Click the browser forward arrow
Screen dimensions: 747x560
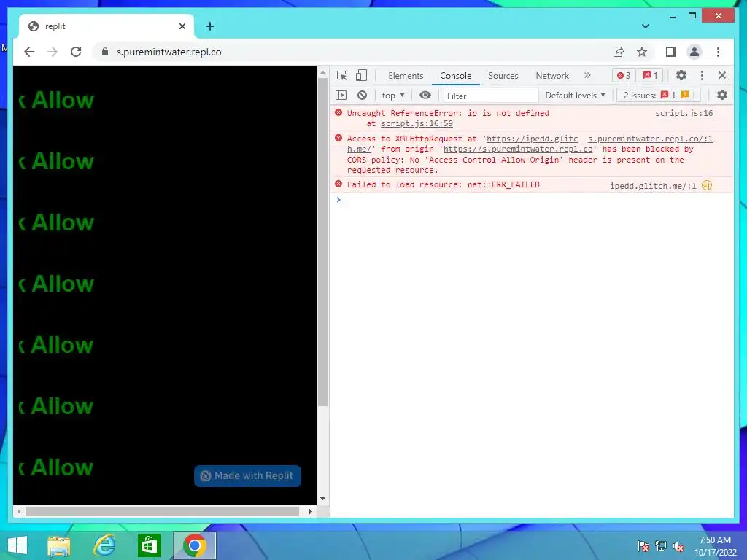click(53, 52)
